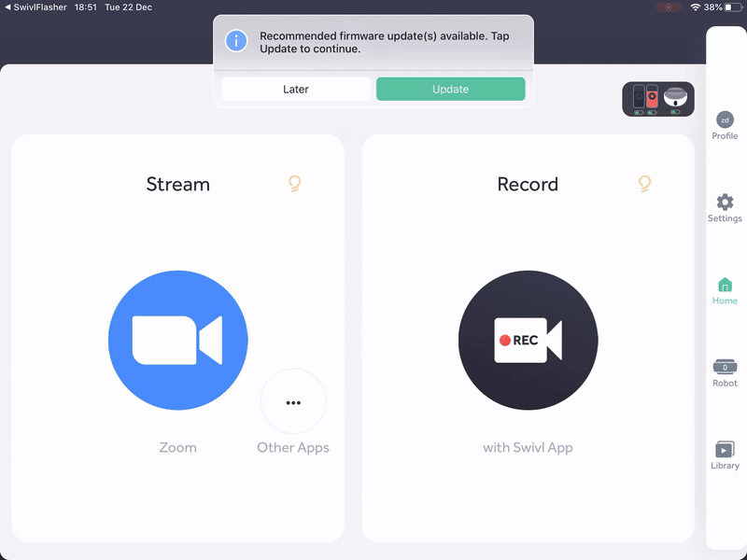
Task: Show Record tips lightbulb
Action: [644, 184]
